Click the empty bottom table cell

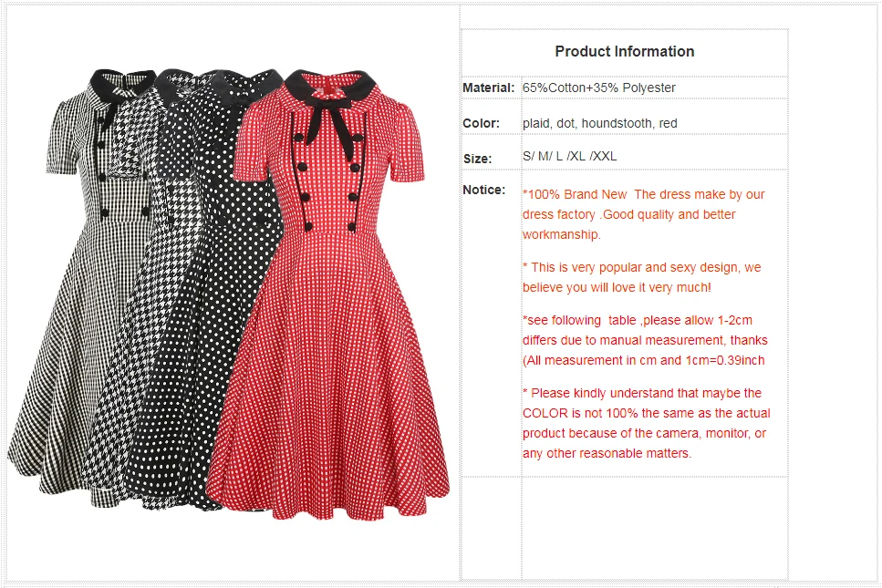pos(654,528)
